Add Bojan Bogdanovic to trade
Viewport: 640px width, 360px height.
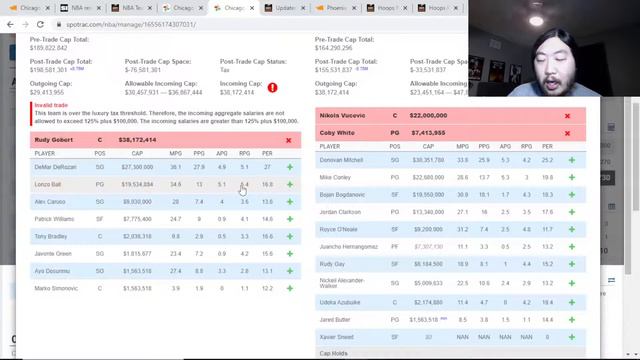click(x=572, y=195)
